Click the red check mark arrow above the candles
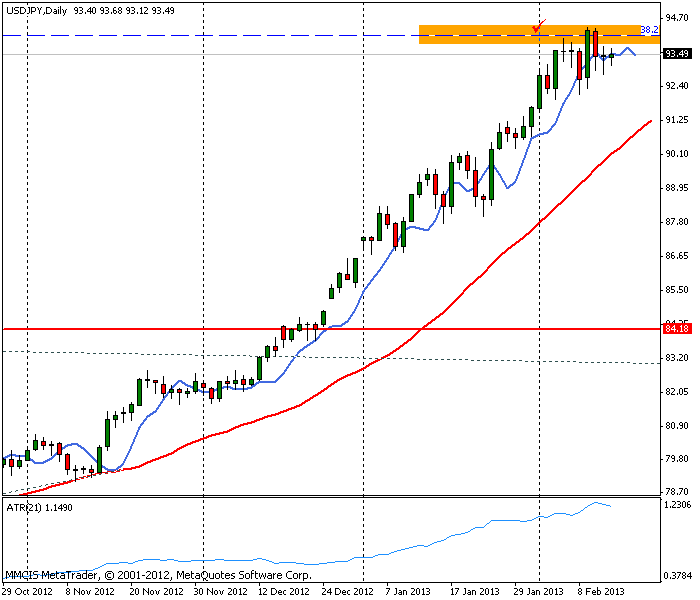Viewport: 700px width, 600px height. coord(540,25)
